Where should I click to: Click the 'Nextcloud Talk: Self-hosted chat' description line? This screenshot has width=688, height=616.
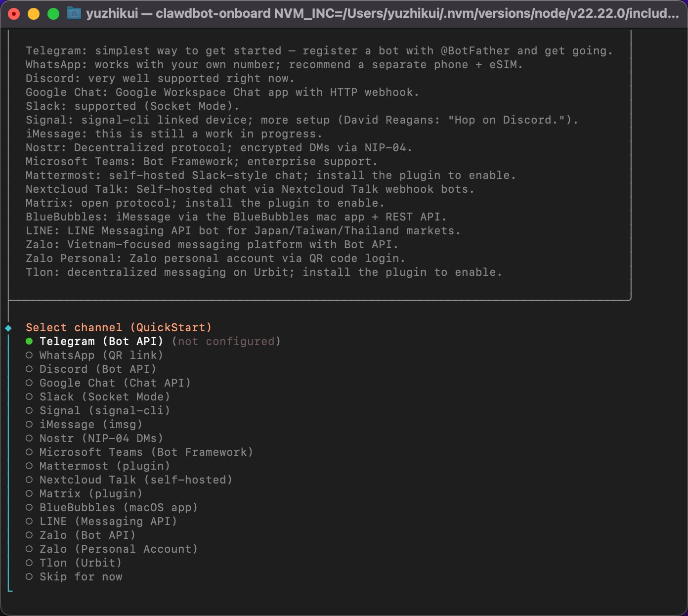coord(250,189)
